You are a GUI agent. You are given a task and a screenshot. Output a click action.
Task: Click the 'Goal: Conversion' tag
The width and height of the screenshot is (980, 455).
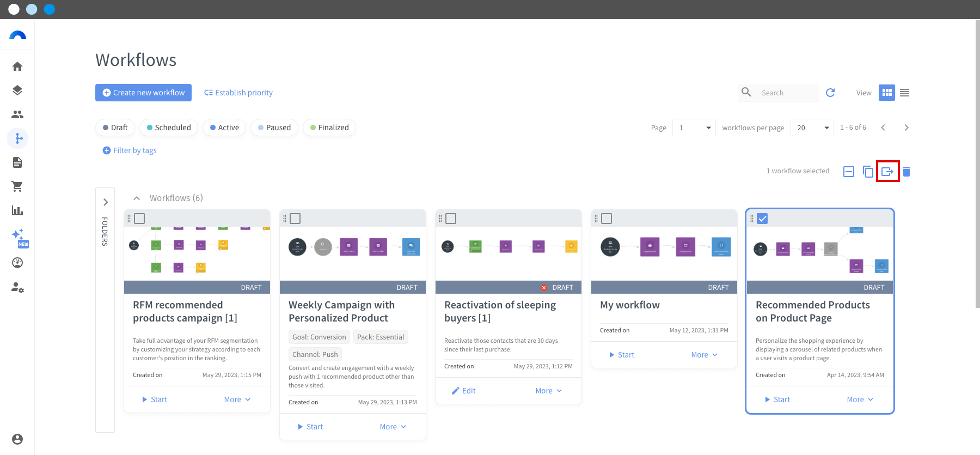click(319, 337)
